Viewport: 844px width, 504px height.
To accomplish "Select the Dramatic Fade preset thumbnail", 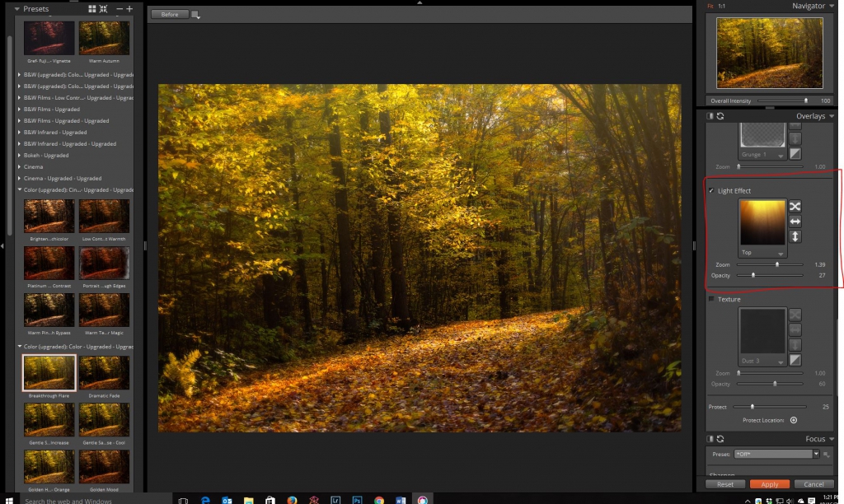I will 104,373.
